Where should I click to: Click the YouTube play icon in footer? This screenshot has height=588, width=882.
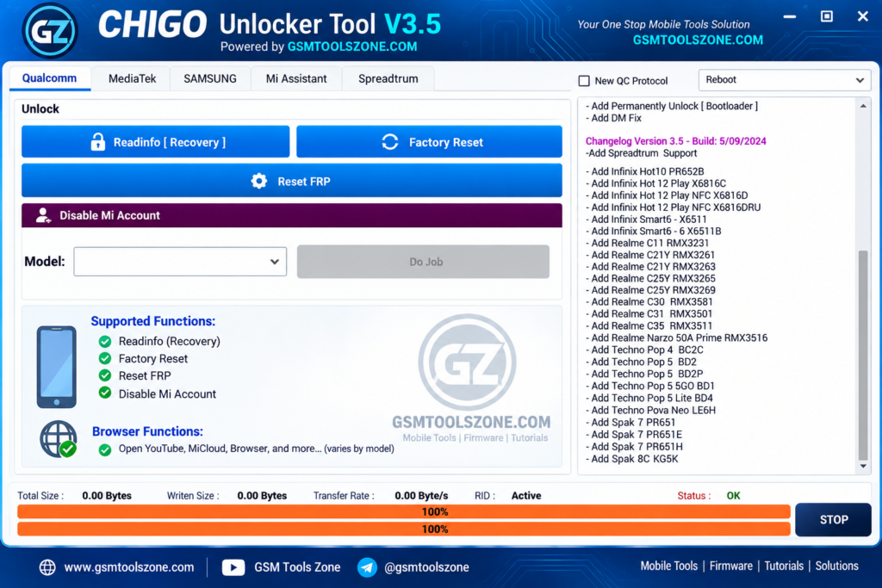click(x=233, y=567)
